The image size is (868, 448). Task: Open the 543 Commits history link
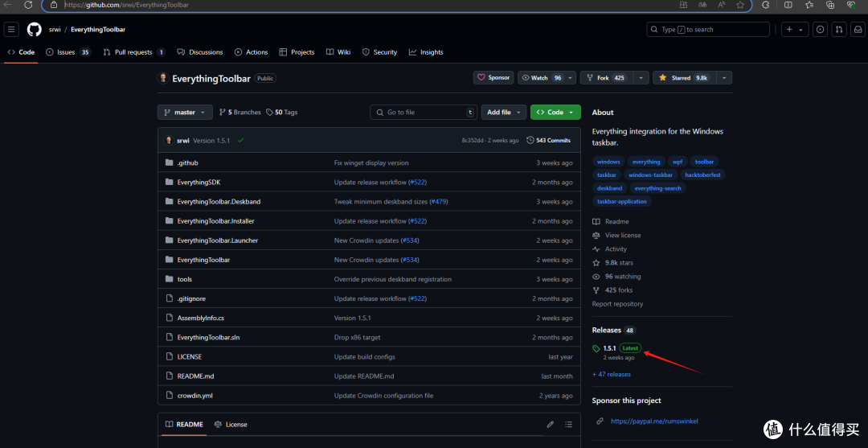pyautogui.click(x=549, y=141)
